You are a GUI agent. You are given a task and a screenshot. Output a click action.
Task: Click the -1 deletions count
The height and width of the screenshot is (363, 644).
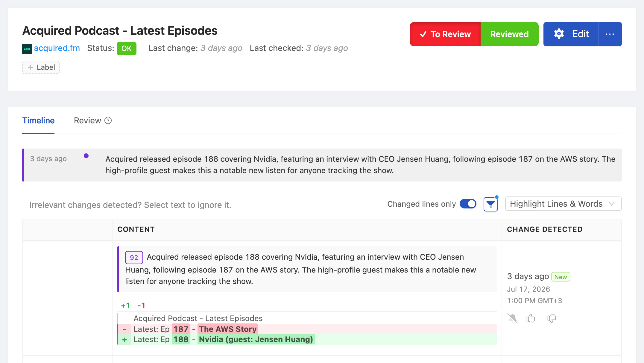coord(141,305)
